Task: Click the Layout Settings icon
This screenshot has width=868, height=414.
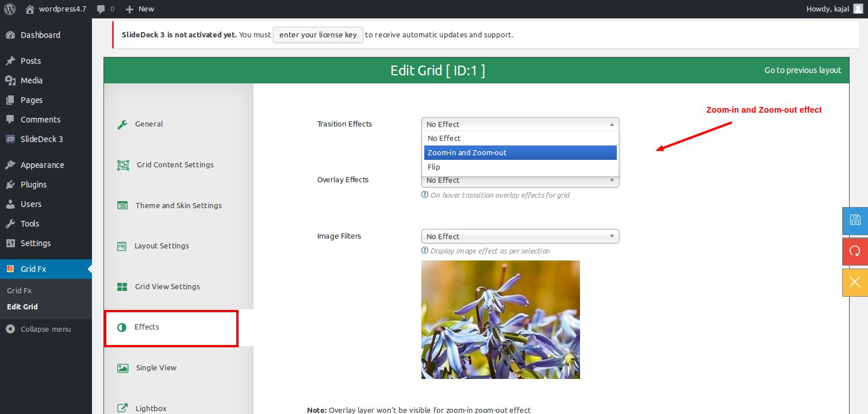Action: click(122, 246)
